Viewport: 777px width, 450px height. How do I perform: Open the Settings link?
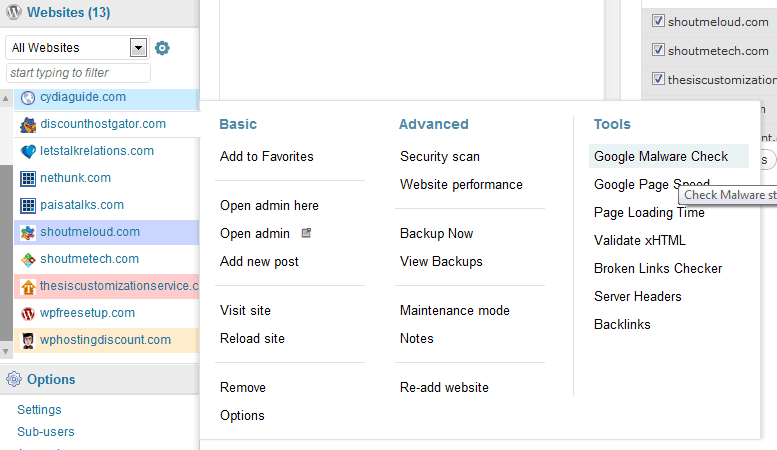pos(39,410)
